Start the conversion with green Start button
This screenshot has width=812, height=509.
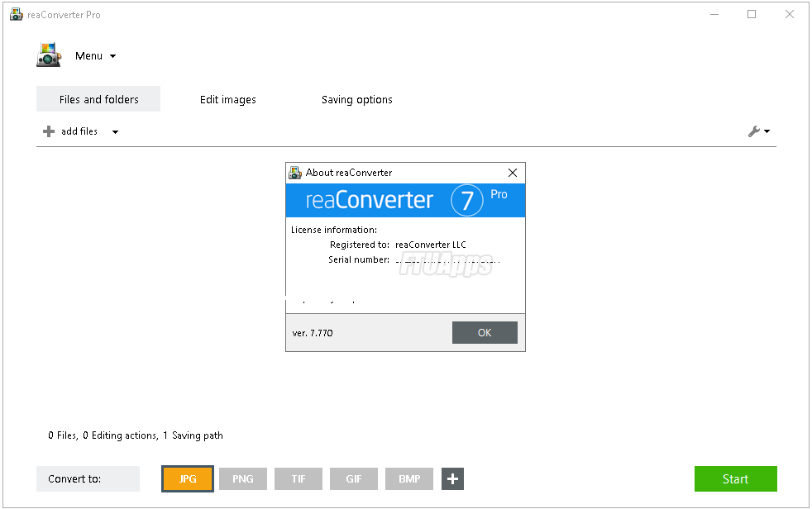pyautogui.click(x=735, y=479)
